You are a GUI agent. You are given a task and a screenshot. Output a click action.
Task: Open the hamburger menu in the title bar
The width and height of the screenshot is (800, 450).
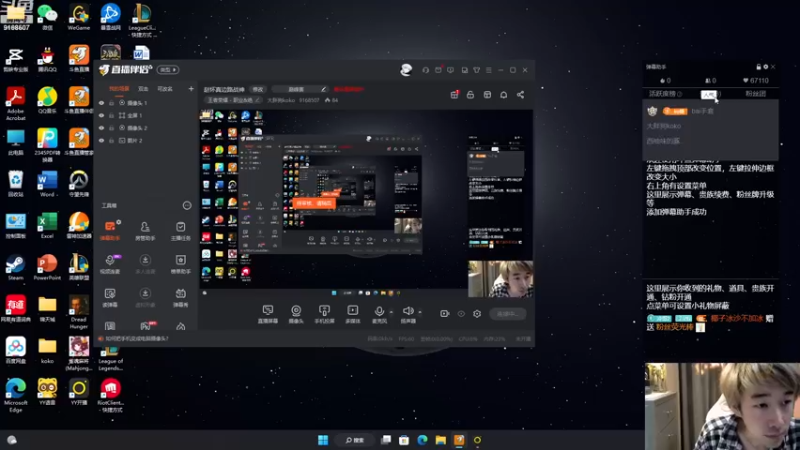[488, 70]
